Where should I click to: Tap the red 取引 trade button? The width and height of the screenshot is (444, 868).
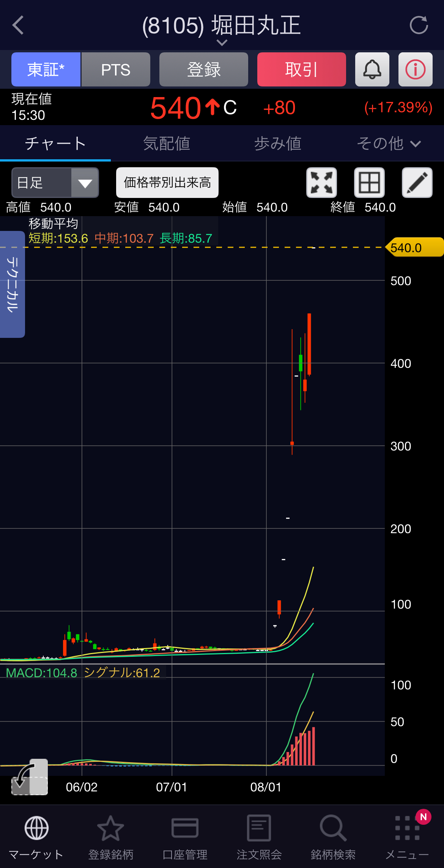(x=302, y=69)
